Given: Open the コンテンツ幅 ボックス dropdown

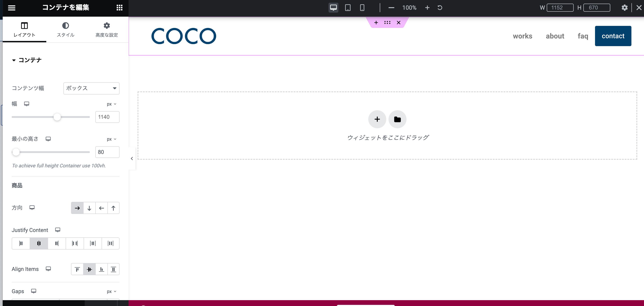Looking at the screenshot, I should click(91, 88).
